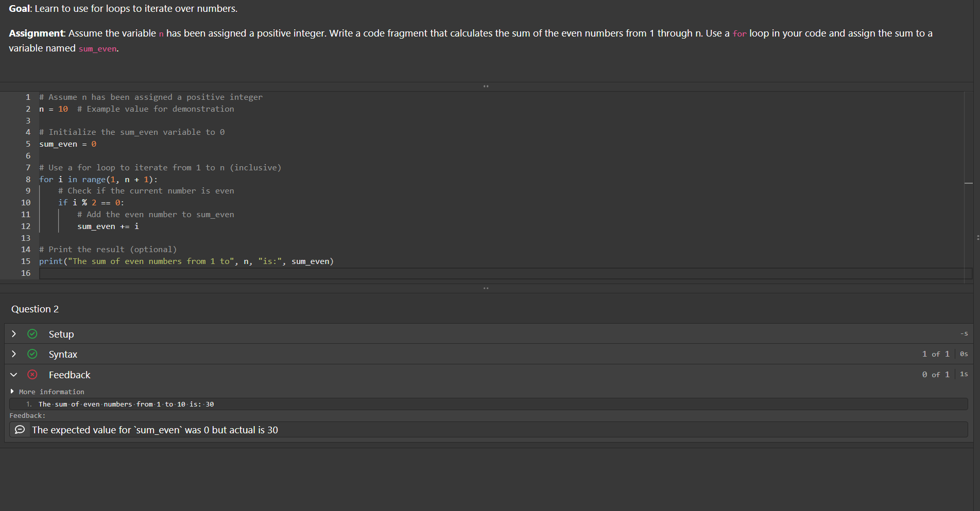Image resolution: width=980 pixels, height=511 pixels.
Task: Expand the More information disclosure triangle
Action: (12, 391)
